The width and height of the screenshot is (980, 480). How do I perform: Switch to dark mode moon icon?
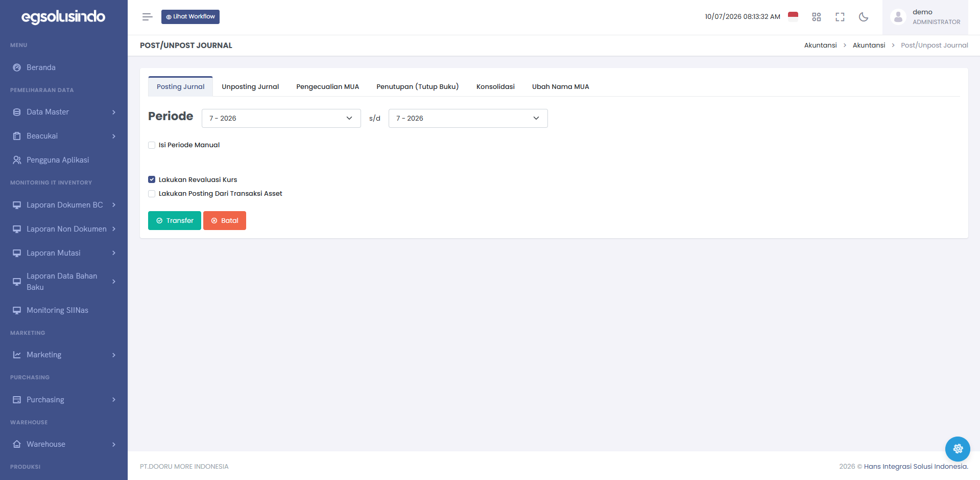(x=864, y=17)
